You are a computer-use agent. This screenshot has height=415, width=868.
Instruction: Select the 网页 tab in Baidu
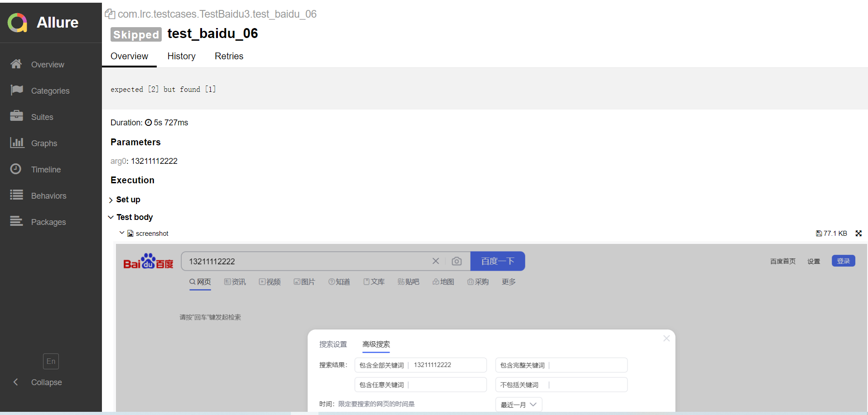click(x=200, y=282)
